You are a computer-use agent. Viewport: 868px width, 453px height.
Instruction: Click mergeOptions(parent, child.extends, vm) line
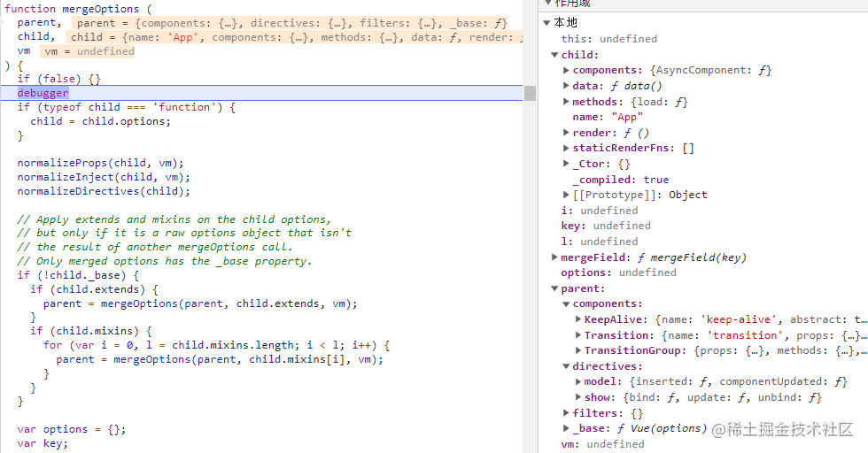[200, 303]
